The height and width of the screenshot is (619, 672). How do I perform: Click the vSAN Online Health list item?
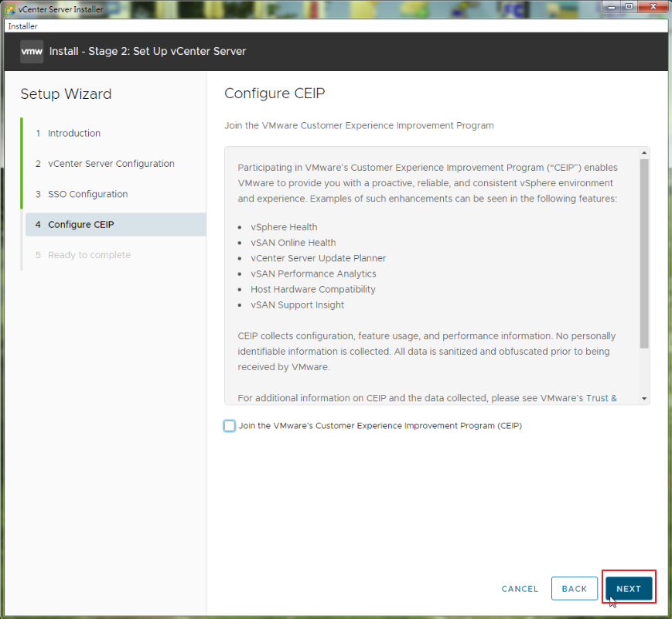pyautogui.click(x=293, y=243)
